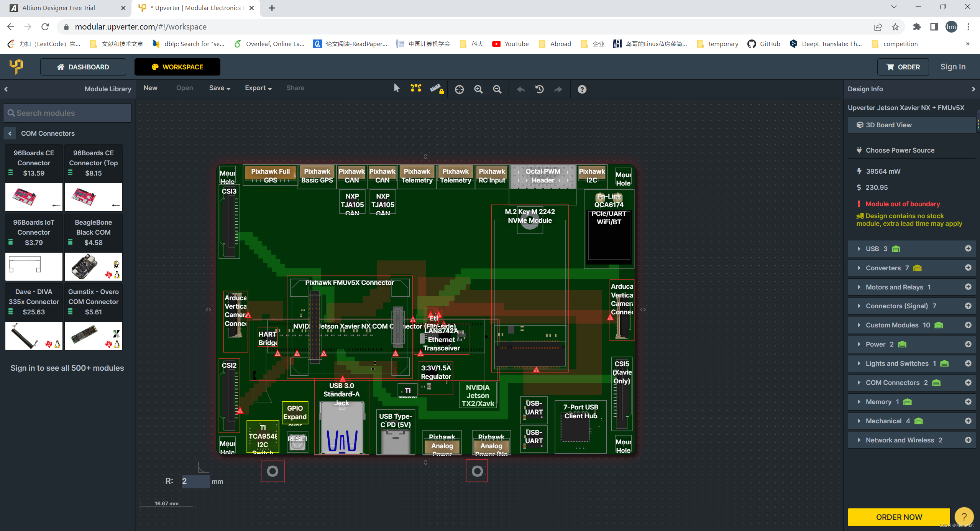Click the USB 3.0 Standard-A Jack module
Screen dimensions: 980x531
point(341,417)
